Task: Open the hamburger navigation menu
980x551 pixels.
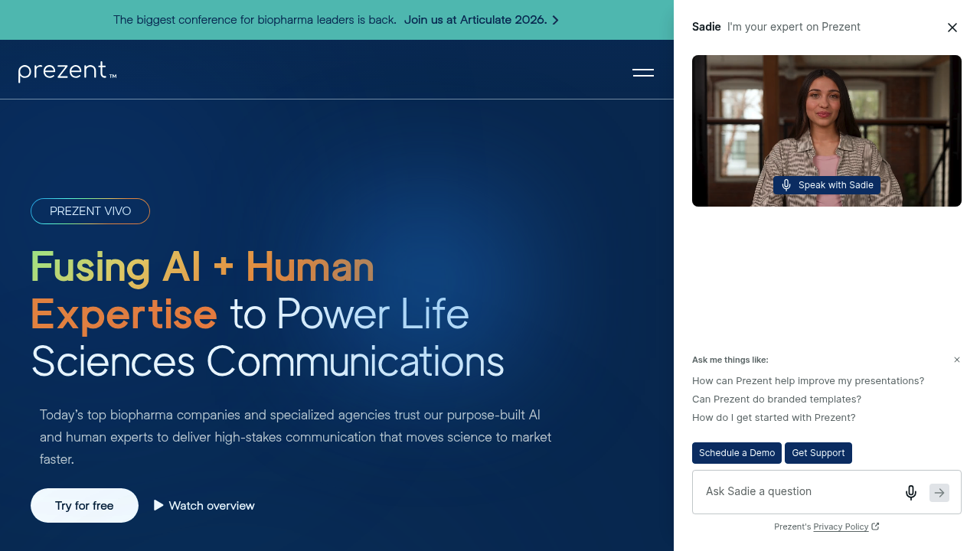Action: coord(643,73)
